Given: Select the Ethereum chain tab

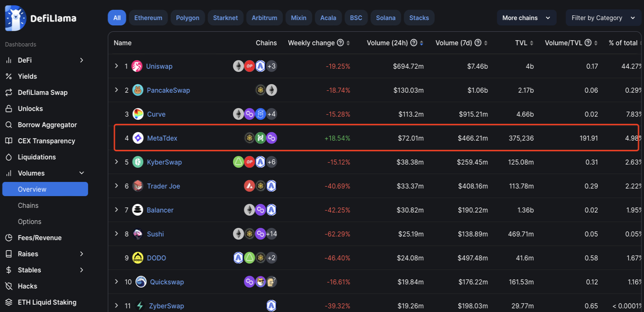Looking at the screenshot, I should point(148,18).
